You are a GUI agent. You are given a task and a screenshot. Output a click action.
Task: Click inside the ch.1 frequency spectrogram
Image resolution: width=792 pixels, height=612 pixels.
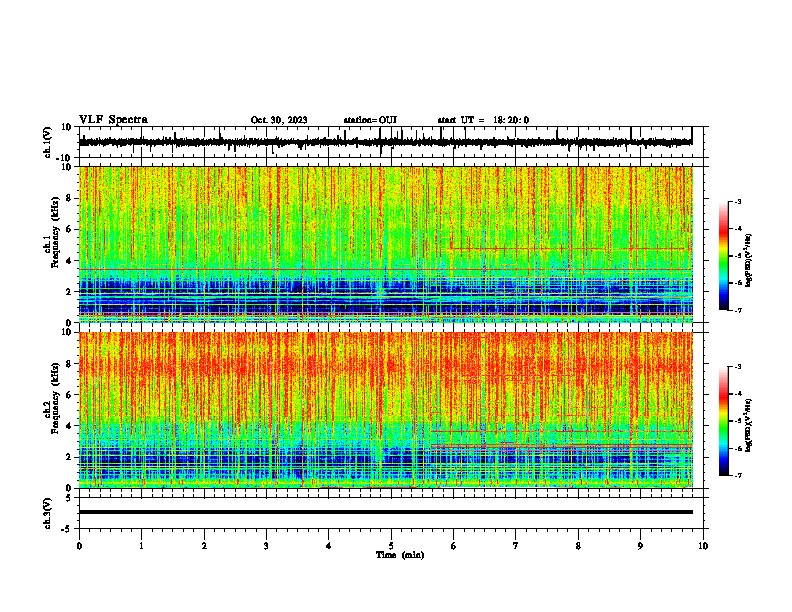pos(386,244)
